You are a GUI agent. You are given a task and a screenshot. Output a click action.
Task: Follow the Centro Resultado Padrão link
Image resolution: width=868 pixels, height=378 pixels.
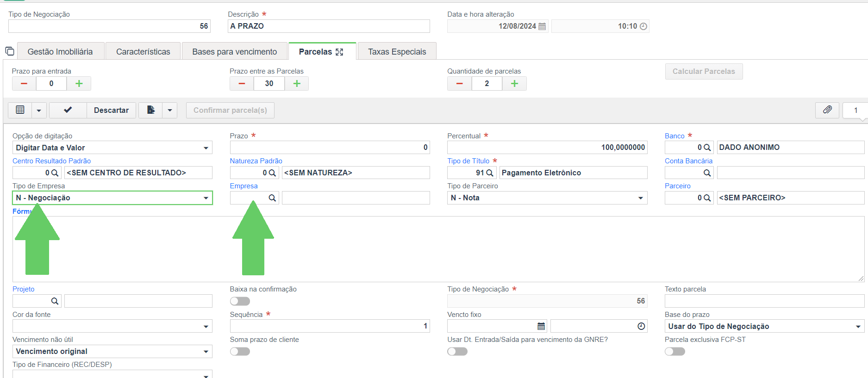click(51, 161)
